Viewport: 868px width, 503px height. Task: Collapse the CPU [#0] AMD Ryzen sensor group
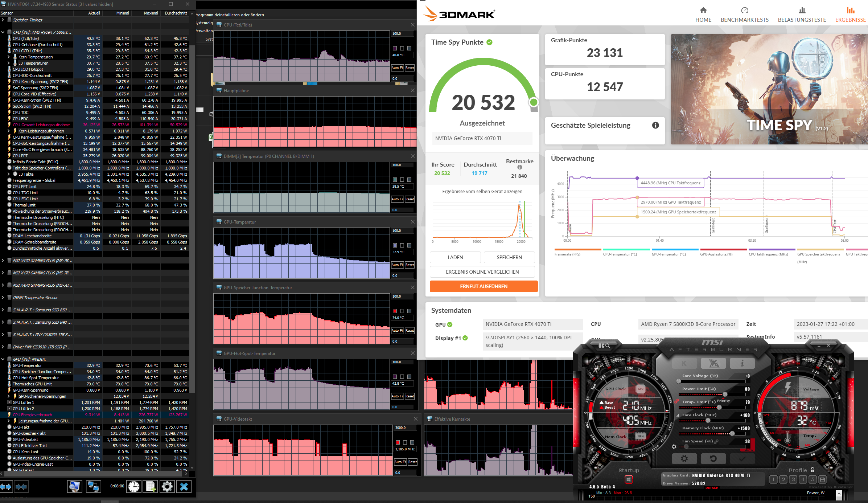point(3,32)
